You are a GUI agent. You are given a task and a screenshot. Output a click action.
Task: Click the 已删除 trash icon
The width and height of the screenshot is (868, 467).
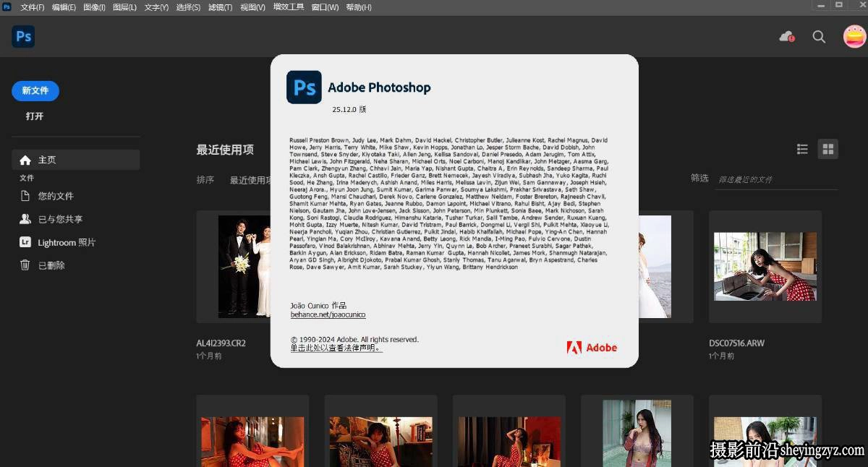click(x=25, y=265)
